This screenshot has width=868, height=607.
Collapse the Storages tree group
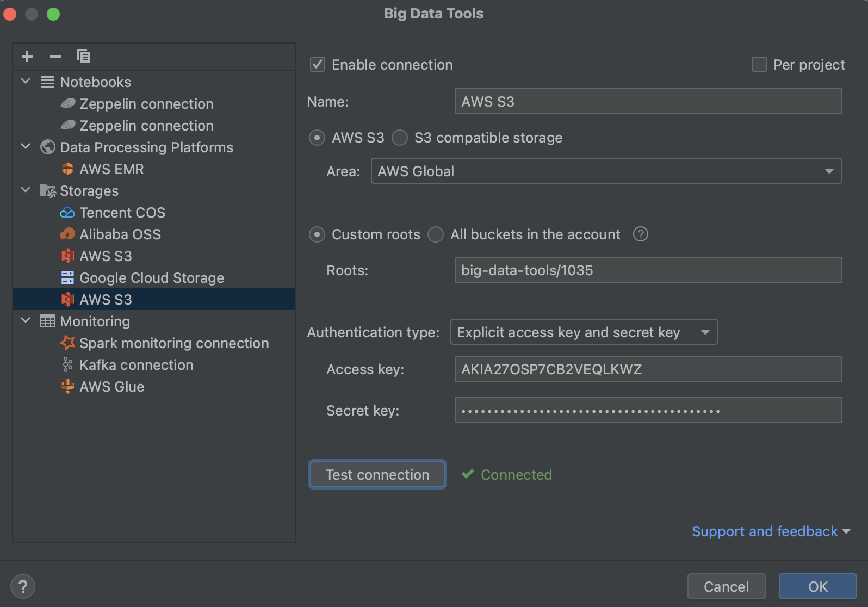pos(26,190)
